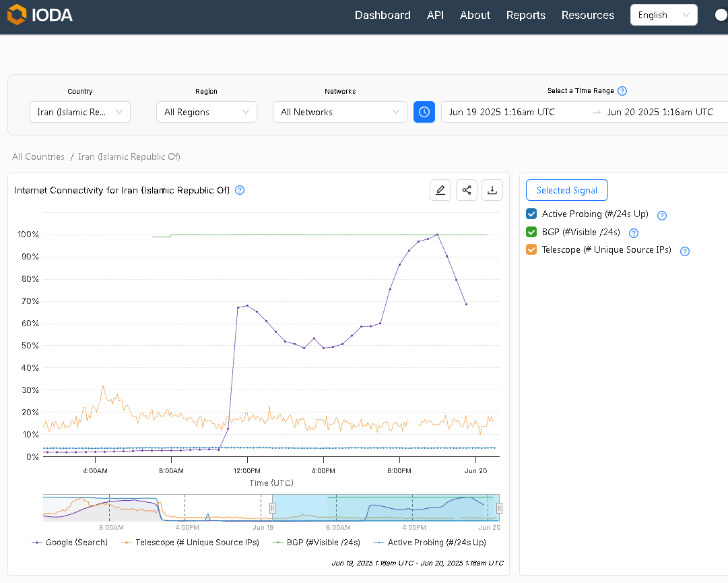
Task: Toggle Active Probing series in chart legend
Action: coord(430,542)
